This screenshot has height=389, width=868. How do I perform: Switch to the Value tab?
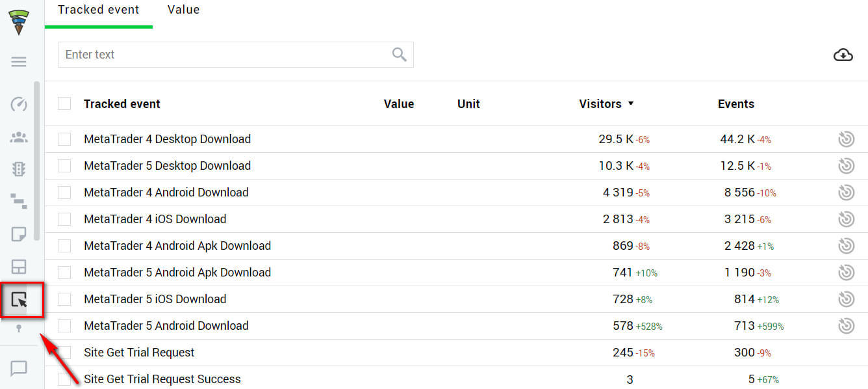point(183,10)
